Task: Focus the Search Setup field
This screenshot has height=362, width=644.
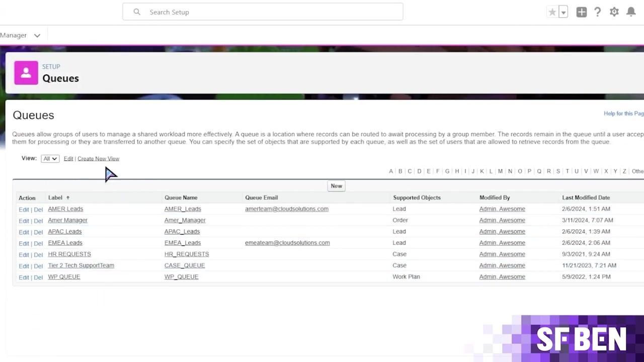Action: pos(263,12)
